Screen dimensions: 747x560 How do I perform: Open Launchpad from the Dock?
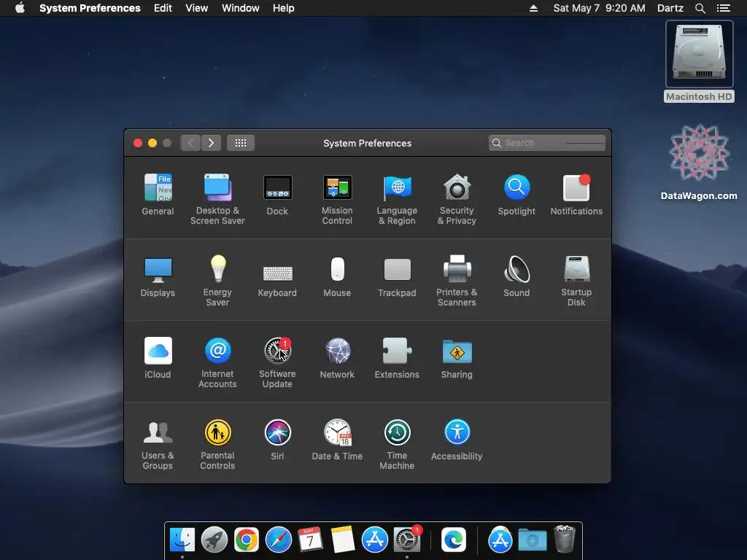tap(214, 540)
